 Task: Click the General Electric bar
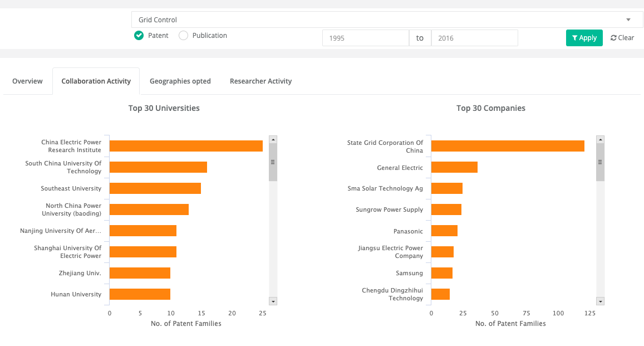click(x=454, y=167)
